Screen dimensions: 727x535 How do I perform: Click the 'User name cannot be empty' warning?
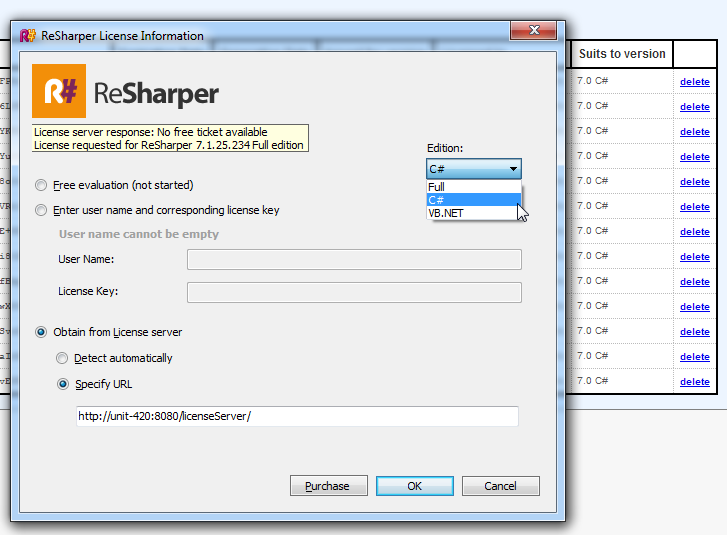click(x=139, y=234)
